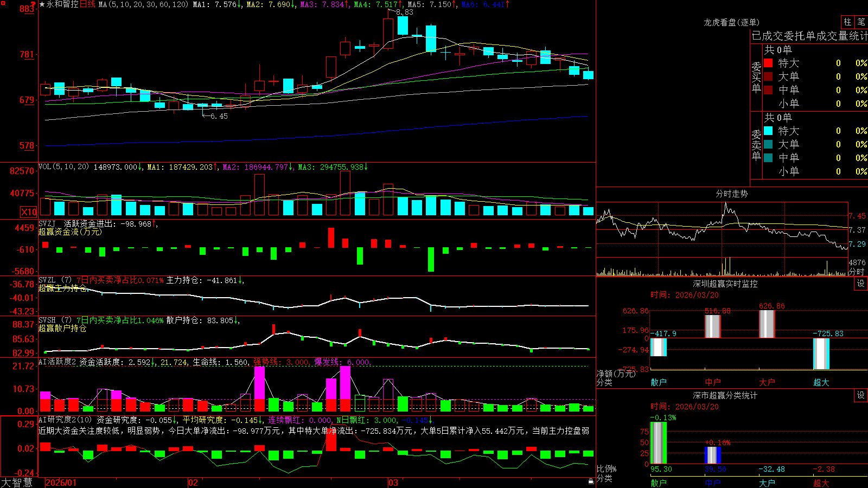Screen dimensions: 868x488
Task: Click the dark red 大单 buy-order swatch
Action: (x=768, y=76)
